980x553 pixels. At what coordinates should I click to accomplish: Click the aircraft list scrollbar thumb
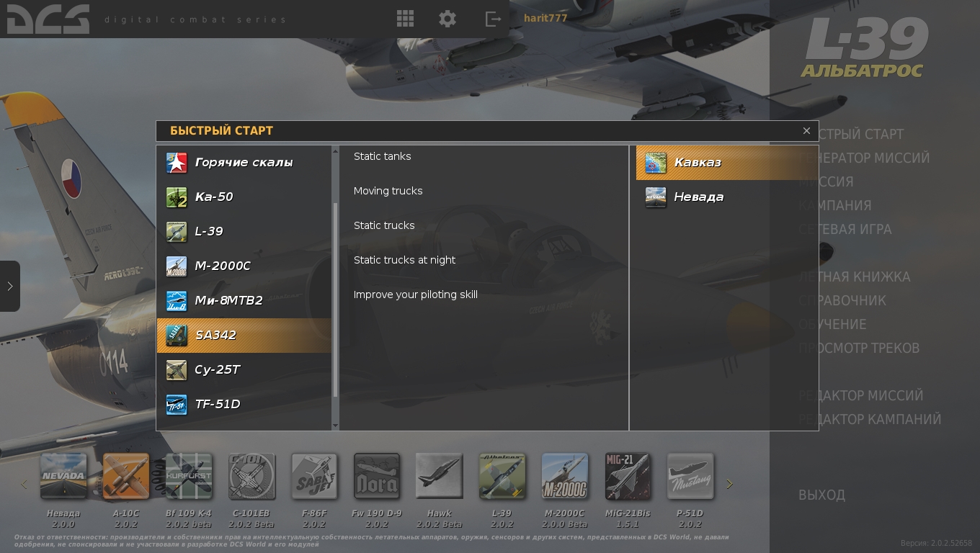335,300
